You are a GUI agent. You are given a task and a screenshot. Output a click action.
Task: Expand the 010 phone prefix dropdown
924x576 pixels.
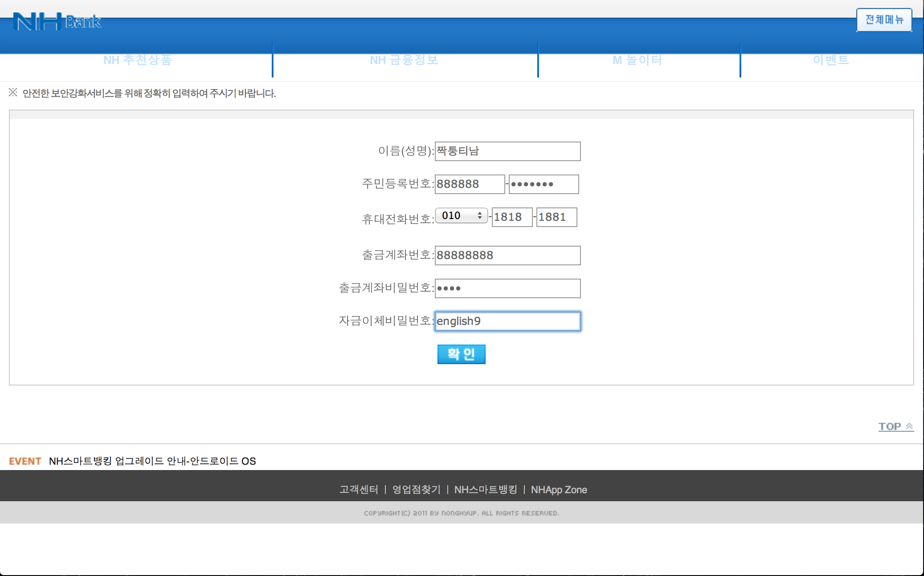click(461, 216)
